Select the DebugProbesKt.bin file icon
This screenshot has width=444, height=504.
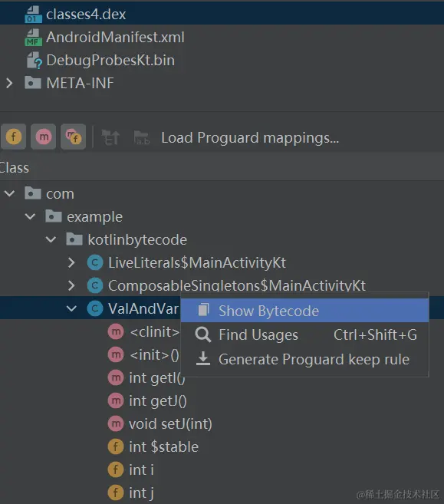[34, 61]
